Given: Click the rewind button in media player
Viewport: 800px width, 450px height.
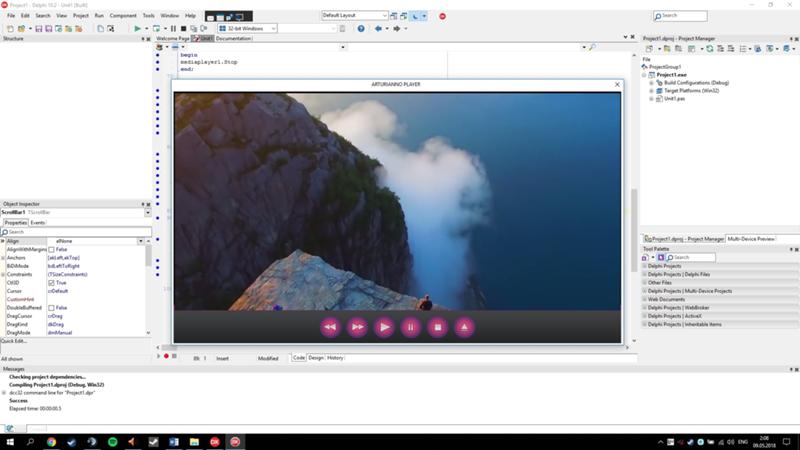Looking at the screenshot, I should 330,327.
